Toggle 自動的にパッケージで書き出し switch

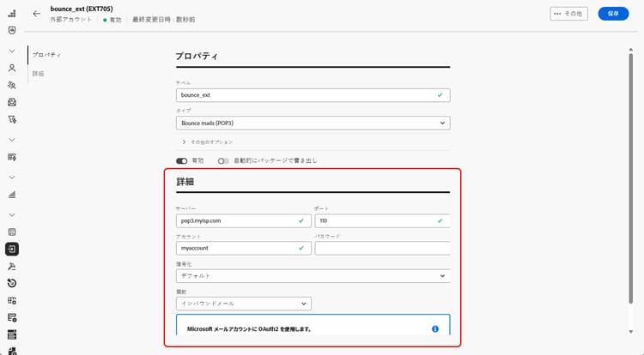pyautogui.click(x=223, y=160)
